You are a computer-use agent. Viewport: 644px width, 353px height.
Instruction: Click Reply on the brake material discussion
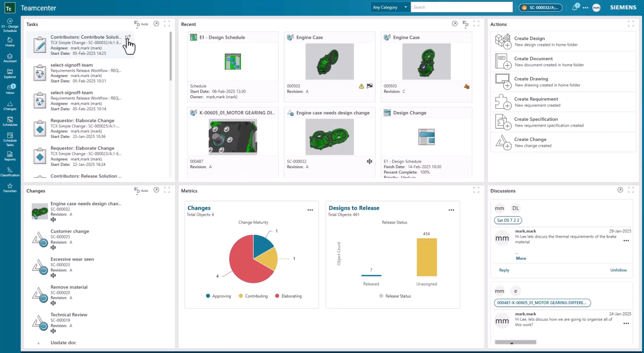[x=504, y=270]
